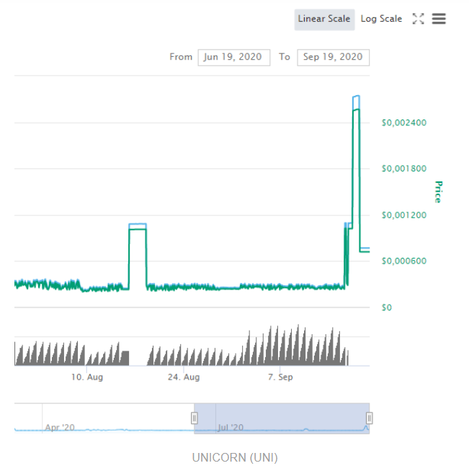Open the fullscreen expand icon

click(x=418, y=19)
